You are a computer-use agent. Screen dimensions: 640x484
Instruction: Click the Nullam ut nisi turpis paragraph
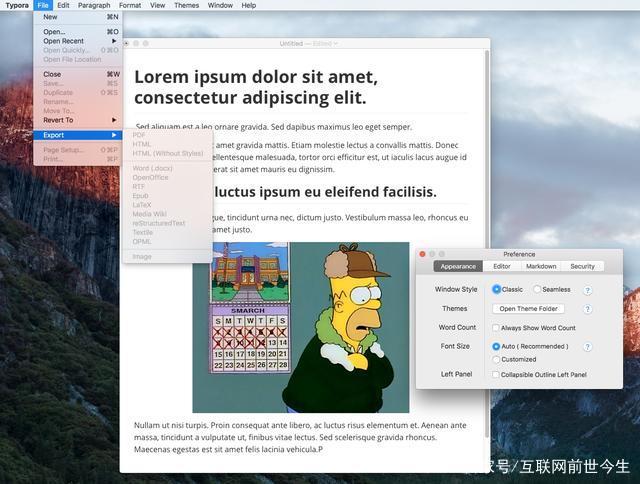[x=300, y=437]
